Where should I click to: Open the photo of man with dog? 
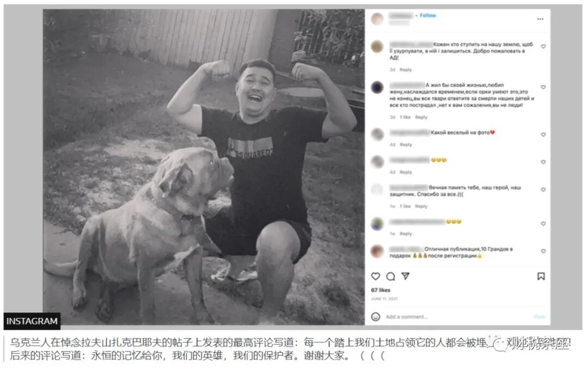click(204, 167)
